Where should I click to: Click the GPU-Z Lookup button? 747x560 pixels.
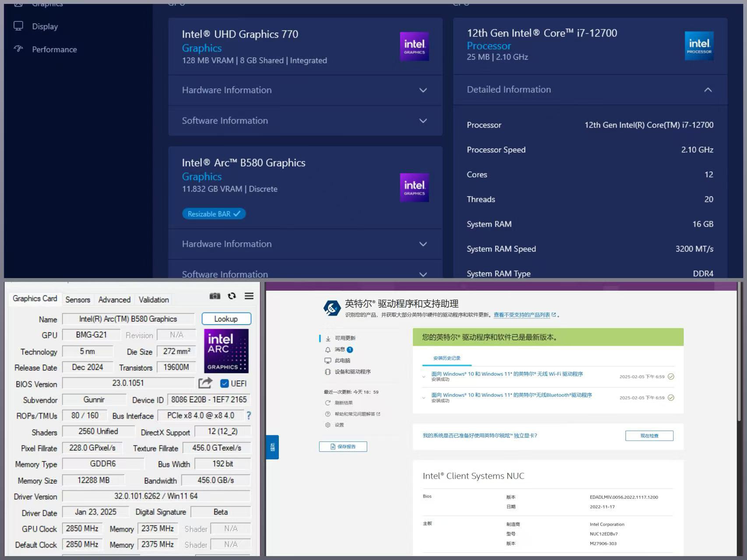point(226,319)
